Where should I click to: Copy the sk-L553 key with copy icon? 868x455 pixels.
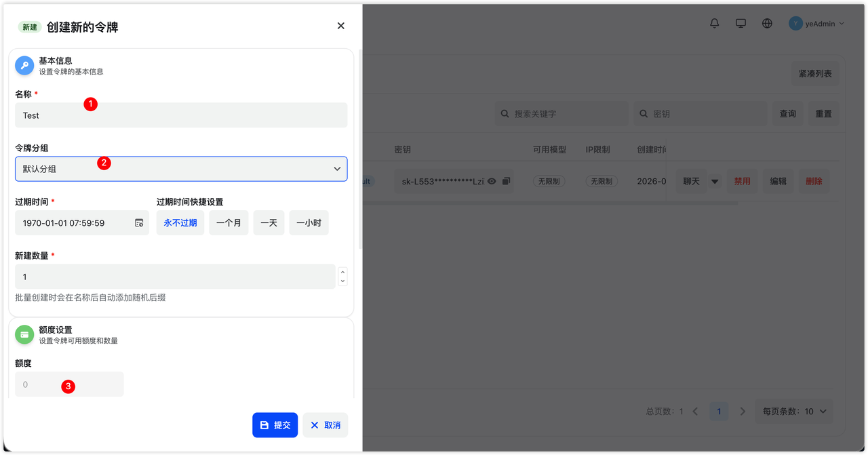coord(506,181)
